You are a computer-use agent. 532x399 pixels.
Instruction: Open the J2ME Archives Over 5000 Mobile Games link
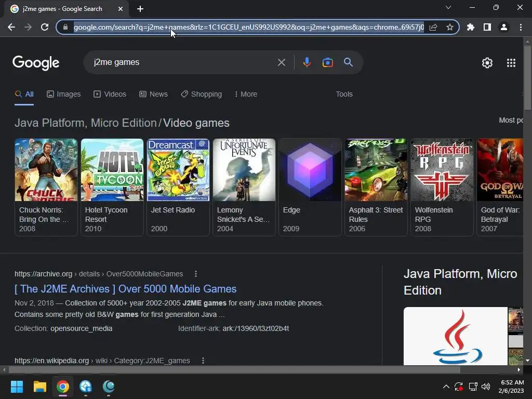126,289
